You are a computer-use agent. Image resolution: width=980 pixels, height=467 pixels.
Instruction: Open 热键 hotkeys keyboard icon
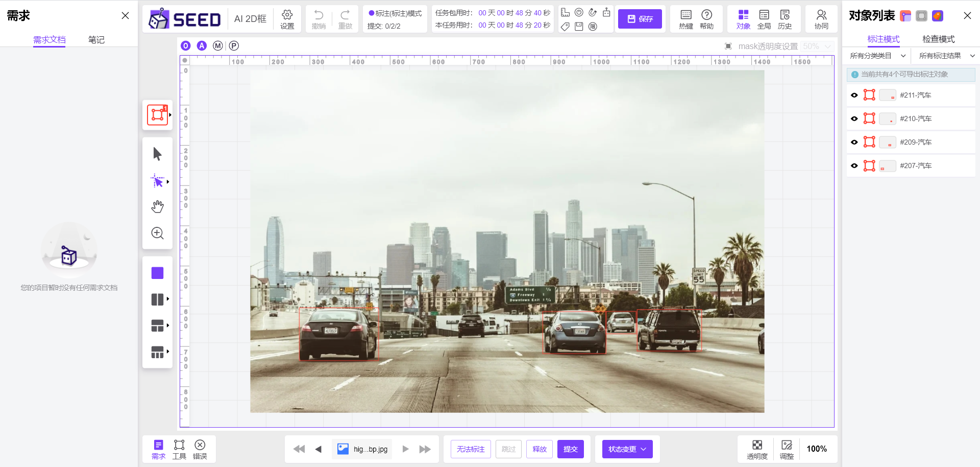686,19
